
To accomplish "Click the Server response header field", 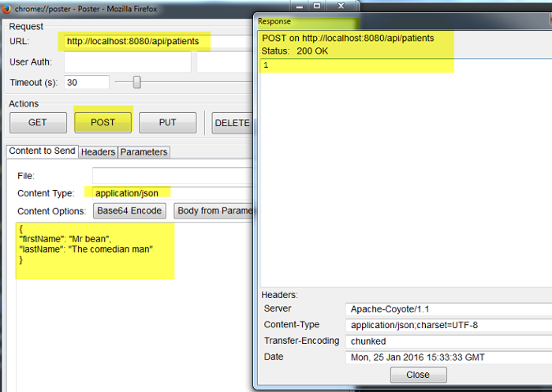I will (446, 308).
